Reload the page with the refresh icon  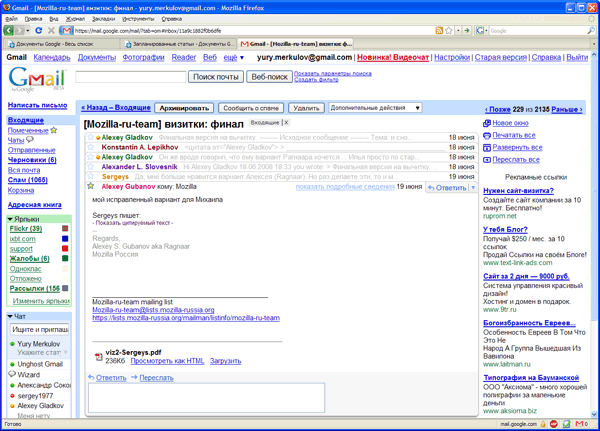(39, 30)
